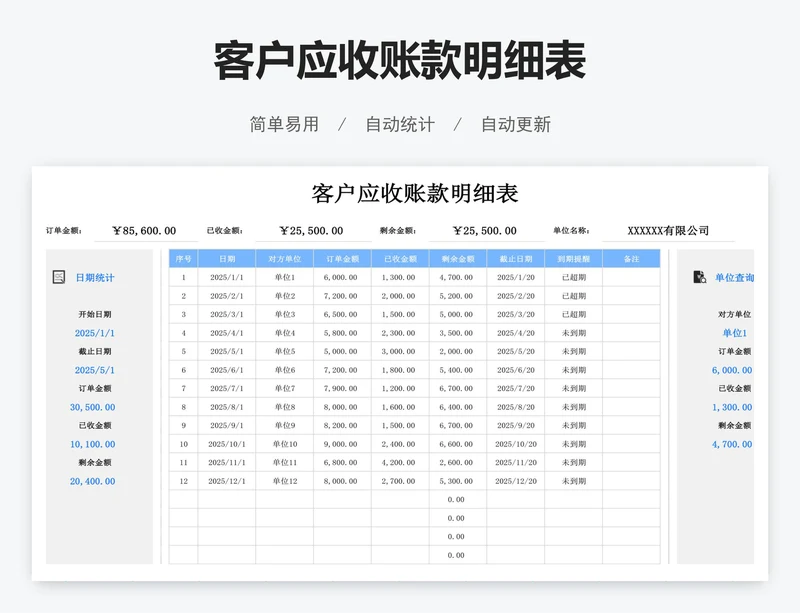Click order amount 7,900.00 in row 7
Viewport: 800px width, 613px height.
[342, 388]
